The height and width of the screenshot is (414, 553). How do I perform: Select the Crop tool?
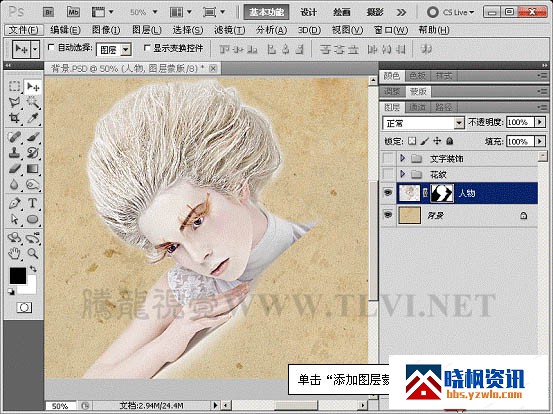14,118
